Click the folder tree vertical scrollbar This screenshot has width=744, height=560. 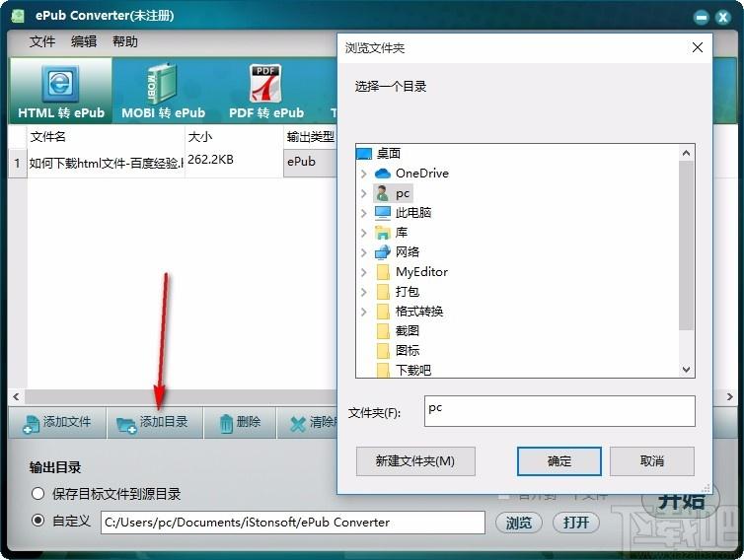pos(686,245)
